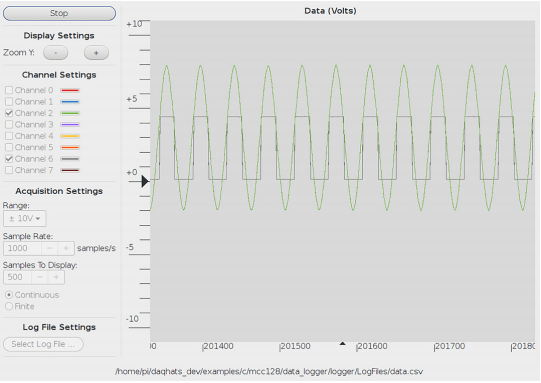Click the Samples To Display value field
The image size is (541, 383).
(x=17, y=277)
